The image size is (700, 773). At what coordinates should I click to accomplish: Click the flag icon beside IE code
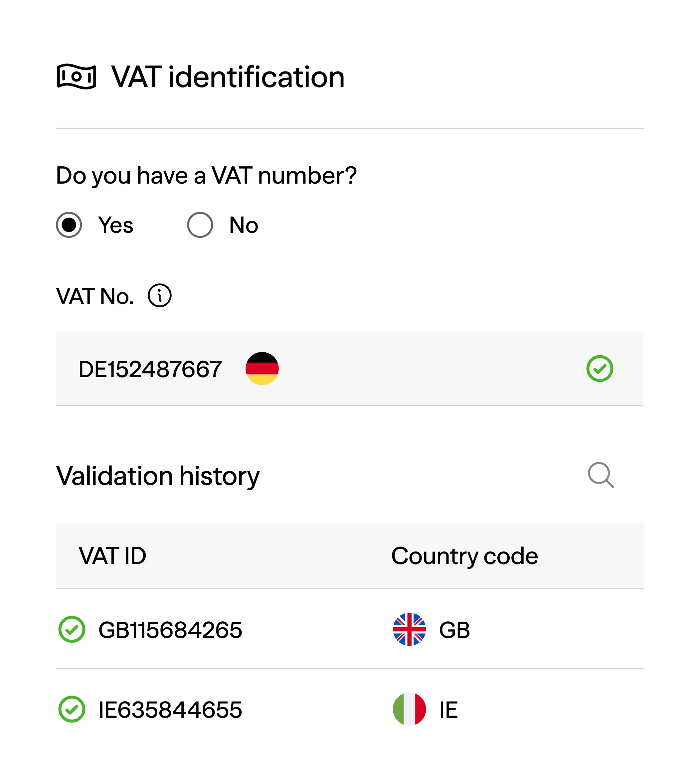[x=409, y=709]
